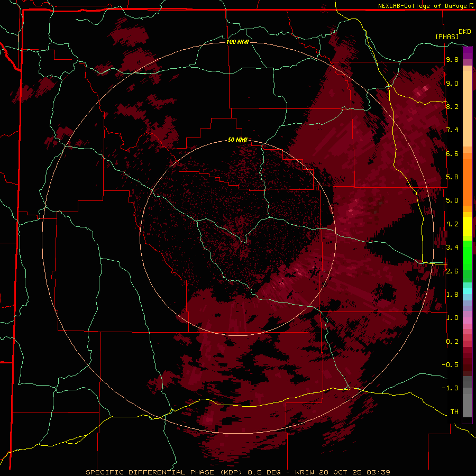Click the 2.6 value on the scale
This screenshot has height=476, width=476.
tap(452, 271)
